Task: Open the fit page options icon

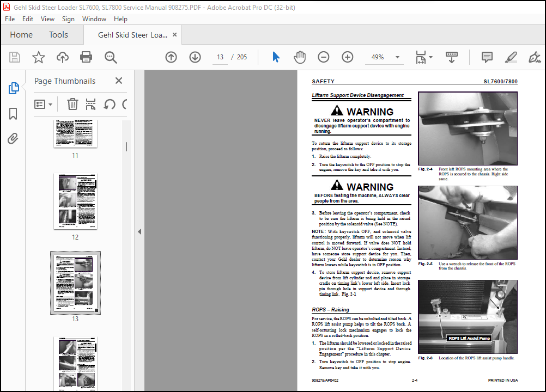Action: (x=421, y=57)
